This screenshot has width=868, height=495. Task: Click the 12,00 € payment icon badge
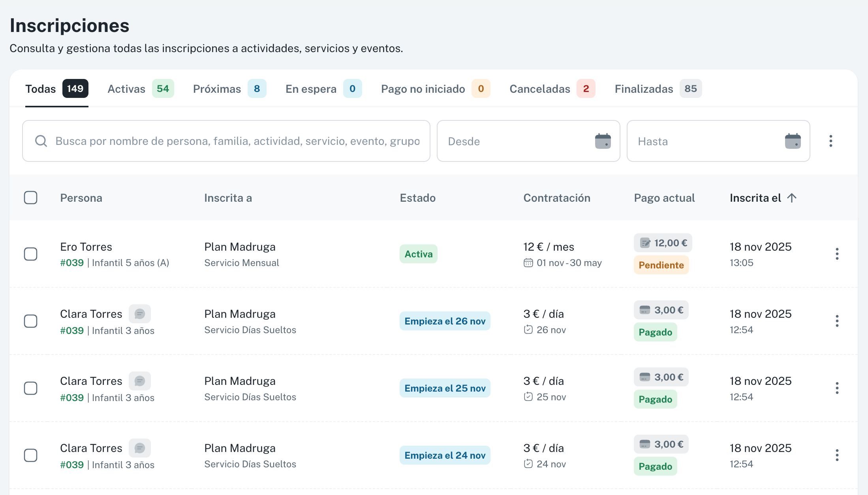click(663, 243)
